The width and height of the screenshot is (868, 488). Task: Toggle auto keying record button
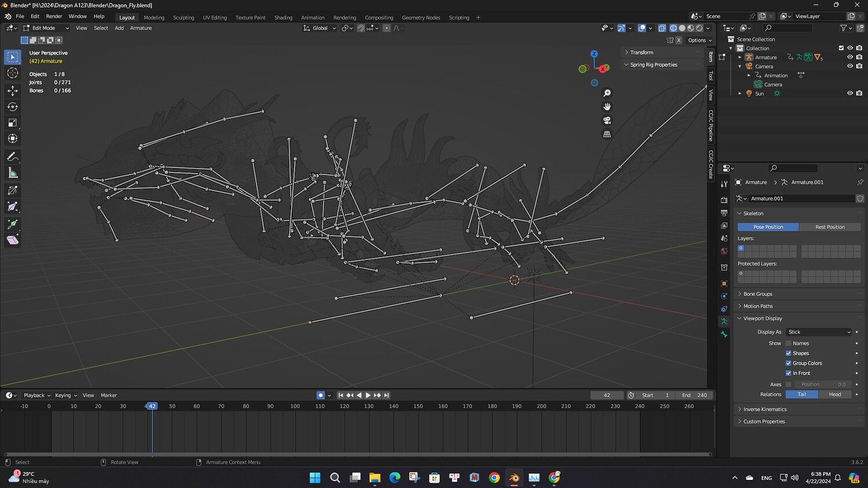pos(321,395)
